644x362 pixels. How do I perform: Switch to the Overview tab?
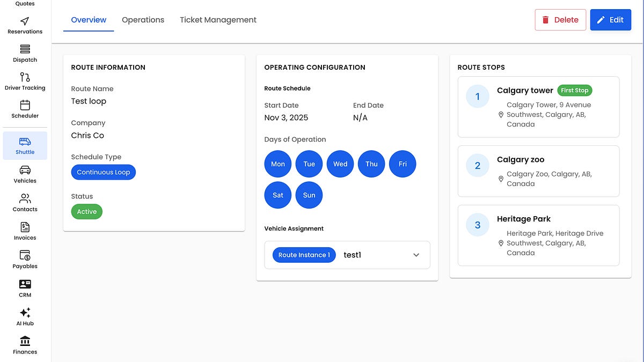pyautogui.click(x=89, y=20)
